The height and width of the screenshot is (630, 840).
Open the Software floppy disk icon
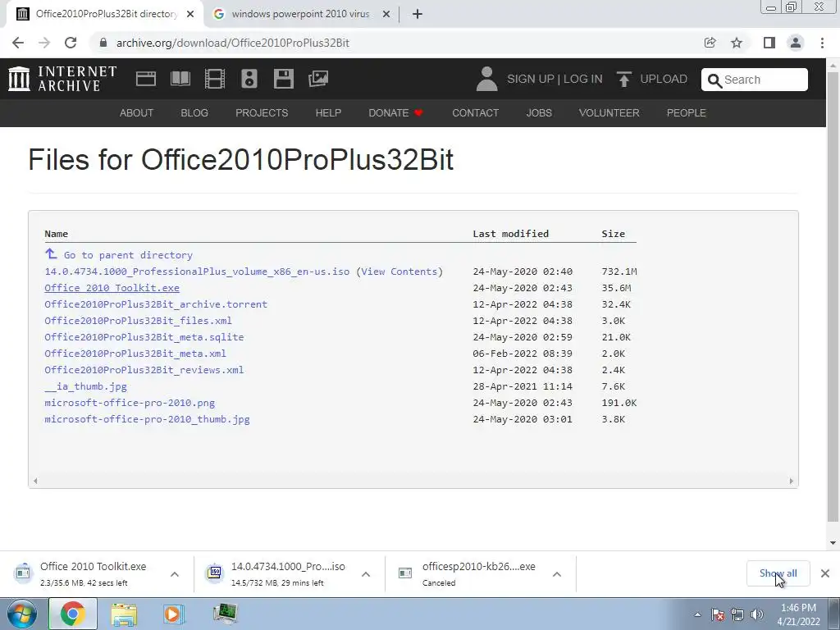click(283, 79)
